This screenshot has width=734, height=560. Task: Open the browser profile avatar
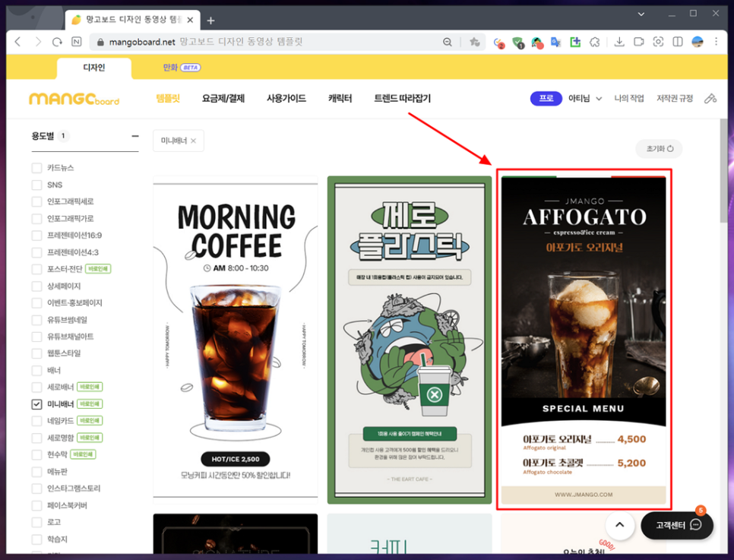697,42
